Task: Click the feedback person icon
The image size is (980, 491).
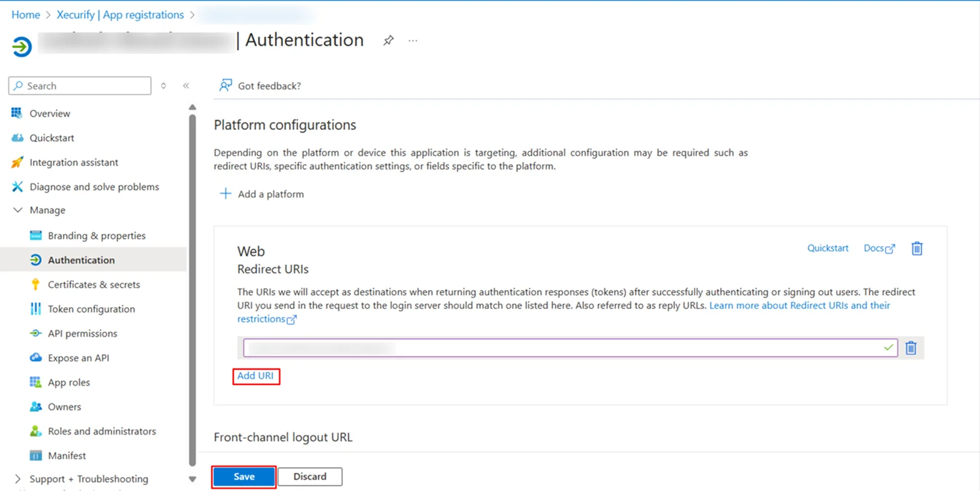Action: pos(225,85)
